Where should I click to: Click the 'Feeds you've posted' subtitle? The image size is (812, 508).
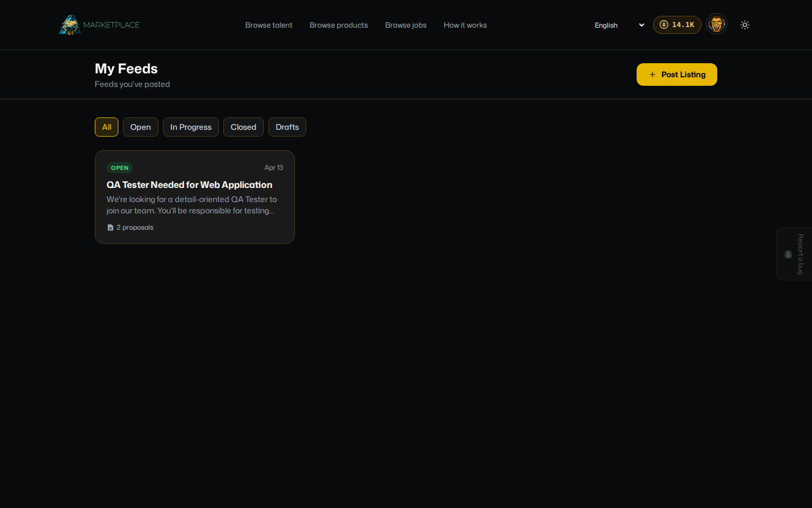133,84
